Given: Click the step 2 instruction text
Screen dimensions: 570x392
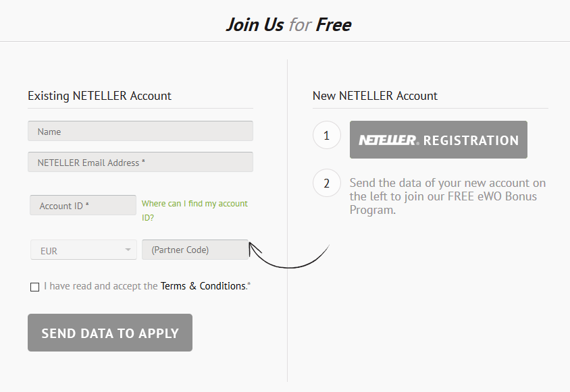Looking at the screenshot, I should 448,196.
